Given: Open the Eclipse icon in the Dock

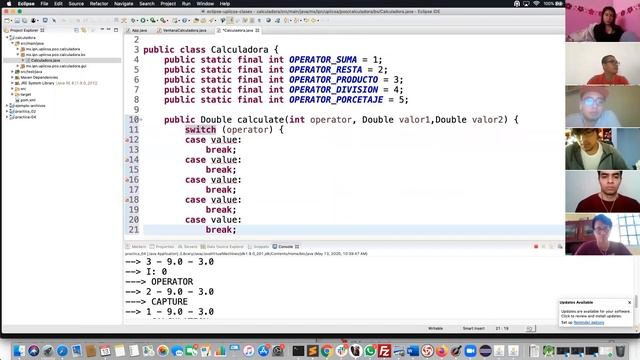Looking at the screenshot, I should click(x=485, y=351).
